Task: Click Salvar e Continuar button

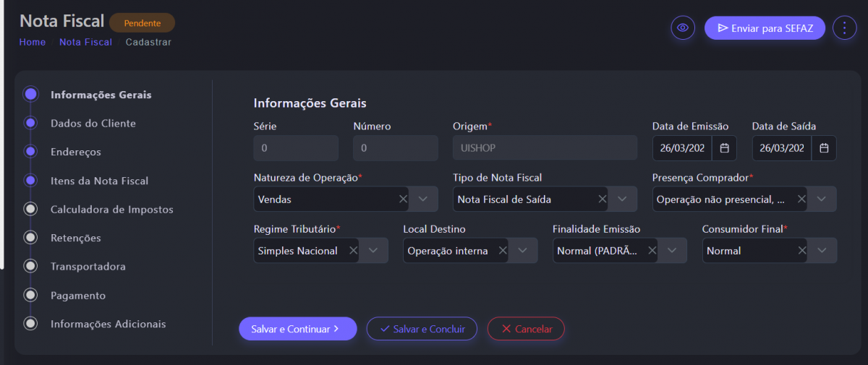Action: pos(297,329)
